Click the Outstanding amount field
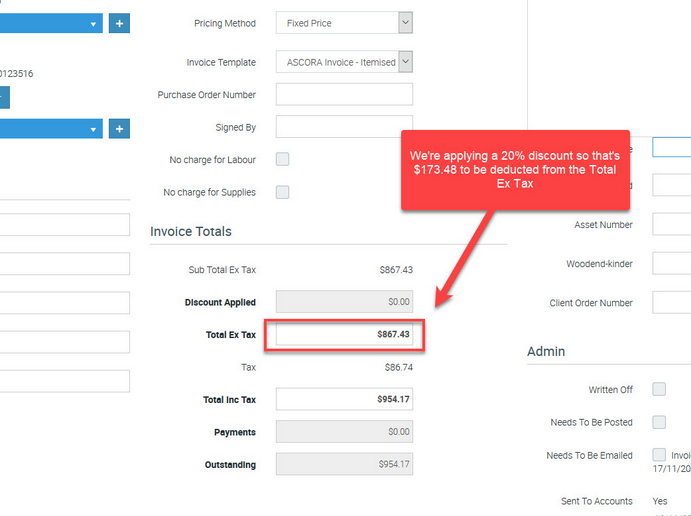This screenshot has height=516, width=691. point(344,464)
